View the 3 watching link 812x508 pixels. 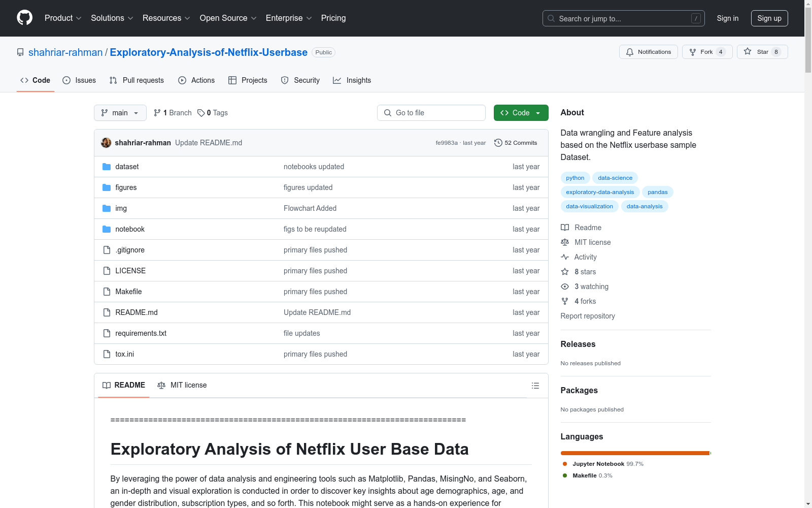pyautogui.click(x=585, y=287)
